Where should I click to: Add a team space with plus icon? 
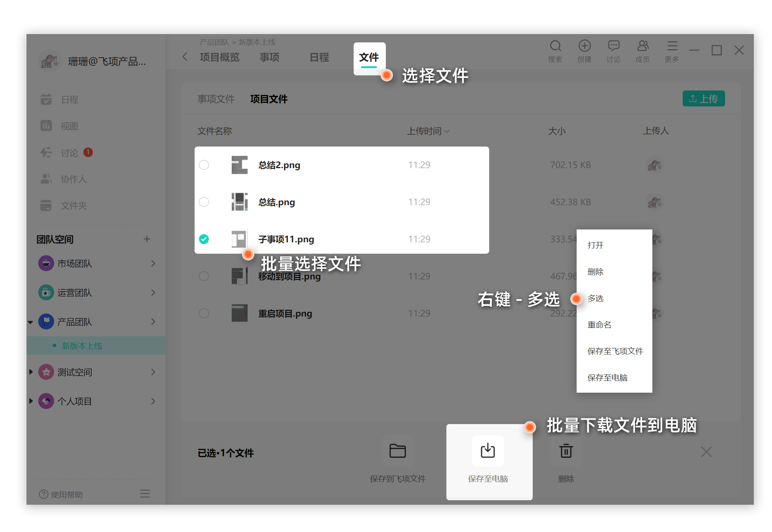pyautogui.click(x=147, y=239)
